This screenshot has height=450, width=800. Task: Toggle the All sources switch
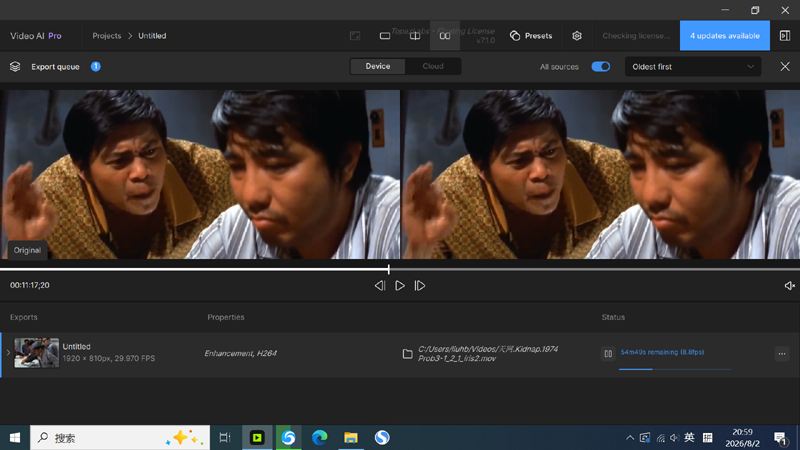pos(601,67)
